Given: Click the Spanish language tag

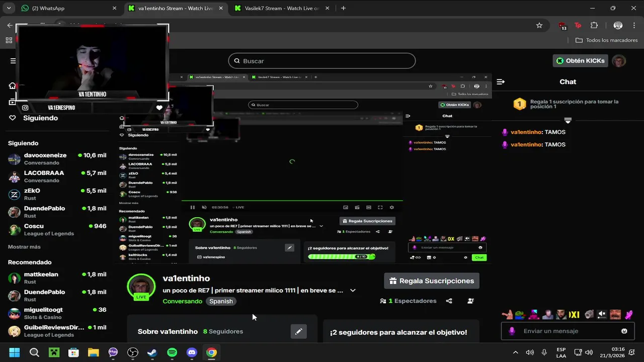Looking at the screenshot, I should pos(221,301).
